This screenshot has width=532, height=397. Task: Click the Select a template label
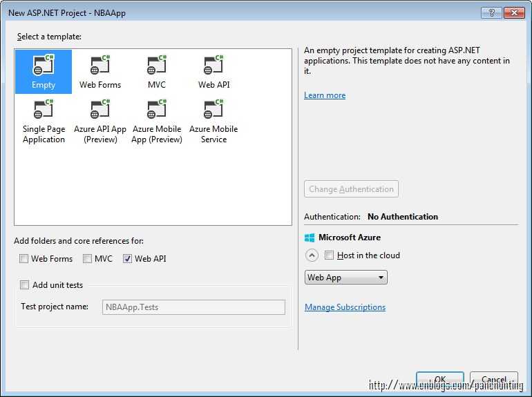click(49, 37)
